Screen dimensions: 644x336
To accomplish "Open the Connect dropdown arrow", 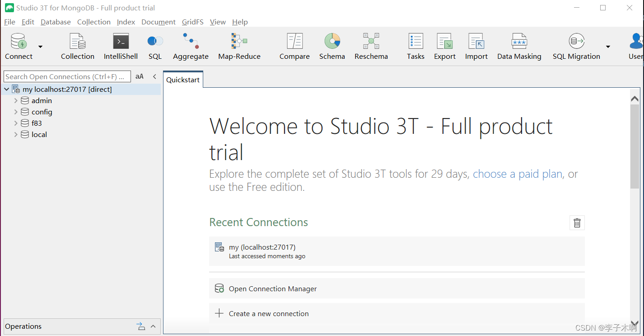I will coord(40,47).
